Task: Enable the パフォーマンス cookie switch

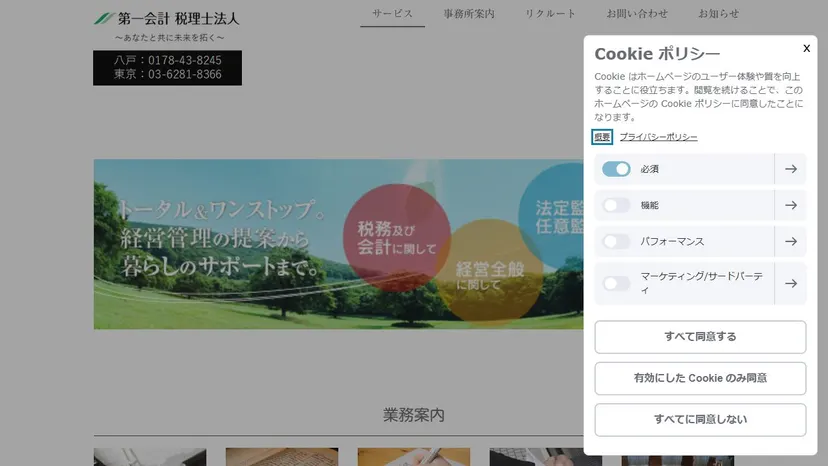Action: pyautogui.click(x=616, y=241)
